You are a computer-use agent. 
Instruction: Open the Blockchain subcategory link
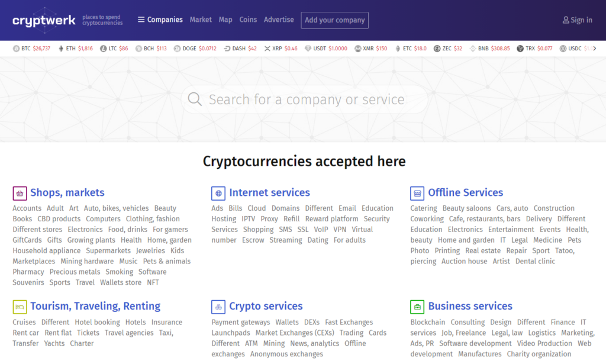click(427, 322)
